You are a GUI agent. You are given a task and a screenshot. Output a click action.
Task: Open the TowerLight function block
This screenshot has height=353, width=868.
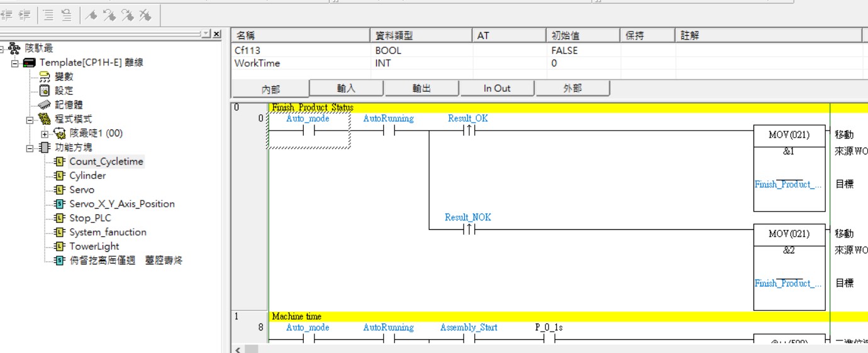pyautogui.click(x=94, y=246)
